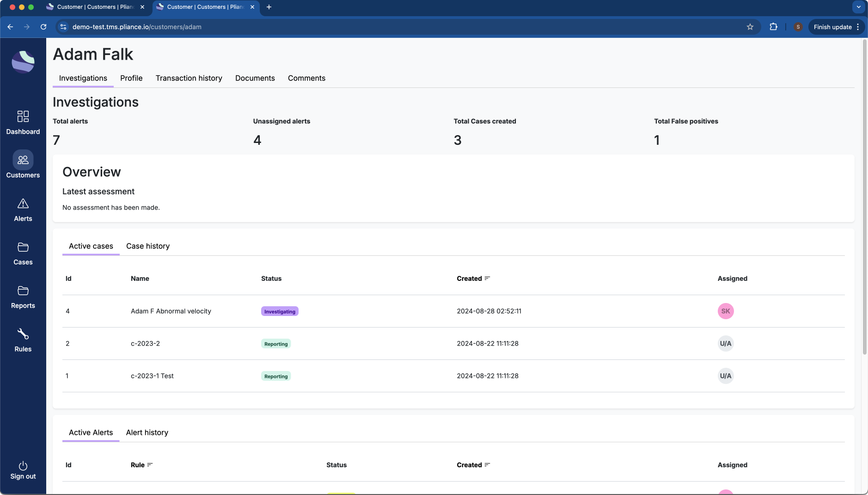Select the Customers icon in the sidebar

click(x=23, y=165)
